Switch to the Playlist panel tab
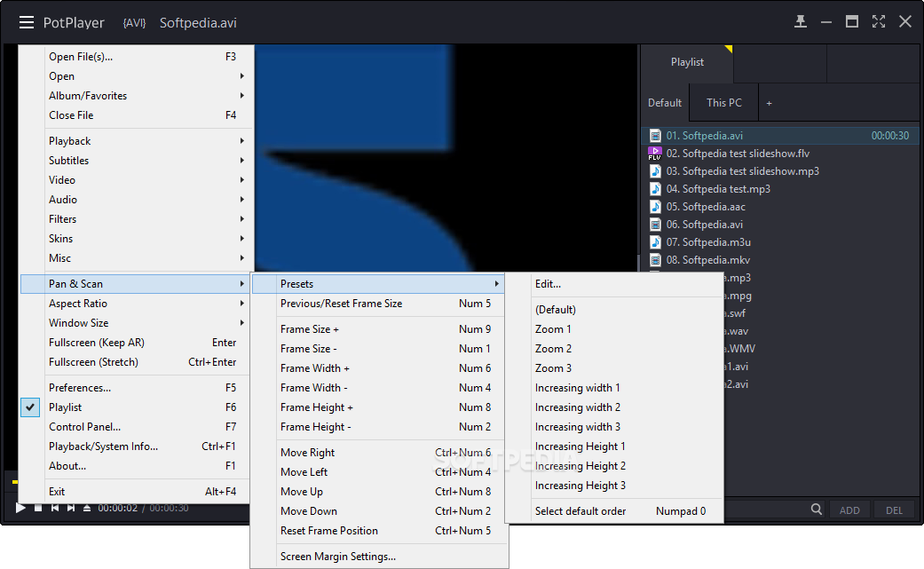This screenshot has height=569, width=924. [x=687, y=62]
